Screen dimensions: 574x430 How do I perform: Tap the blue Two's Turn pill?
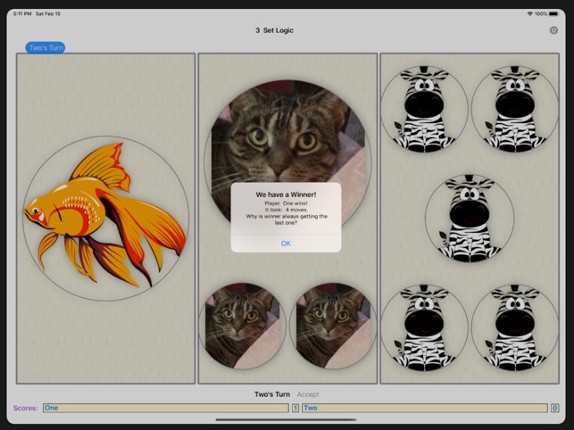click(x=45, y=48)
